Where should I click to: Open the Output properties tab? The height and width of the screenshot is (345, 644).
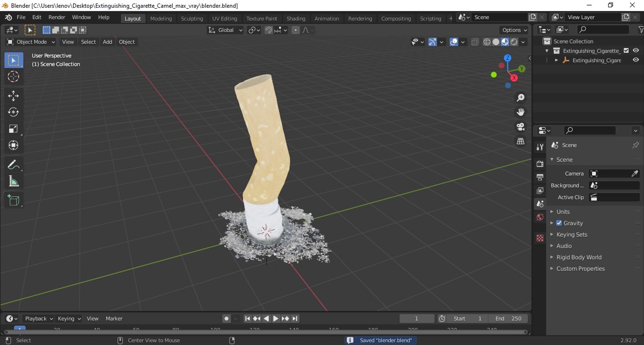[540, 177]
